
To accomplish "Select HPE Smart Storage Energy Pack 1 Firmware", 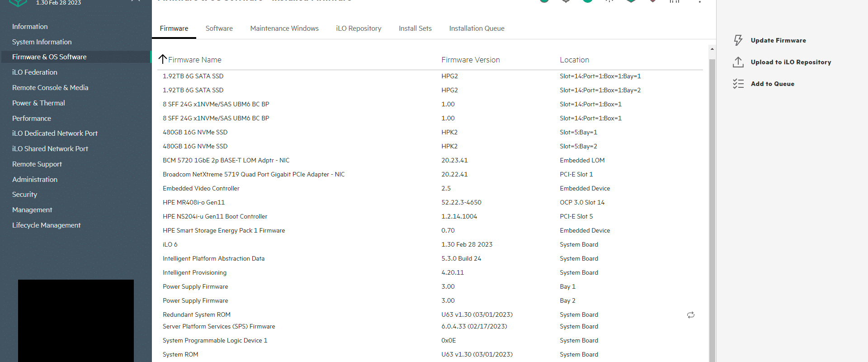I will [430, 230].
